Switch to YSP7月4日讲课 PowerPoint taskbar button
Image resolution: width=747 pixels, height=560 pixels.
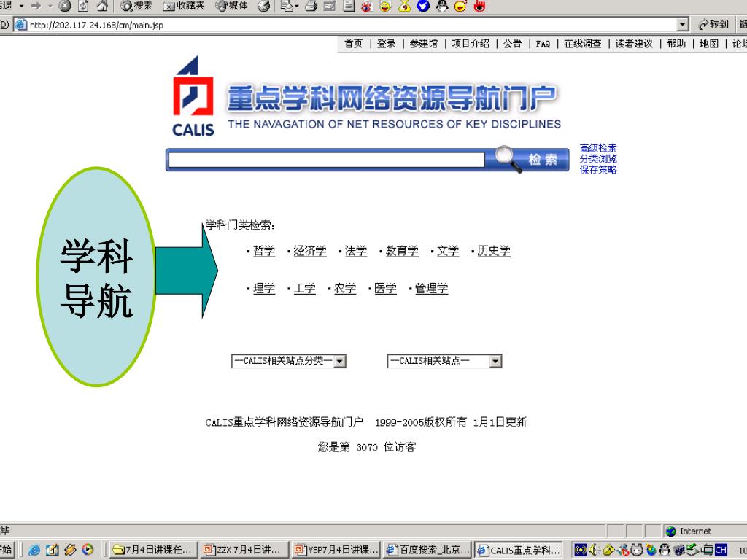coord(336,550)
